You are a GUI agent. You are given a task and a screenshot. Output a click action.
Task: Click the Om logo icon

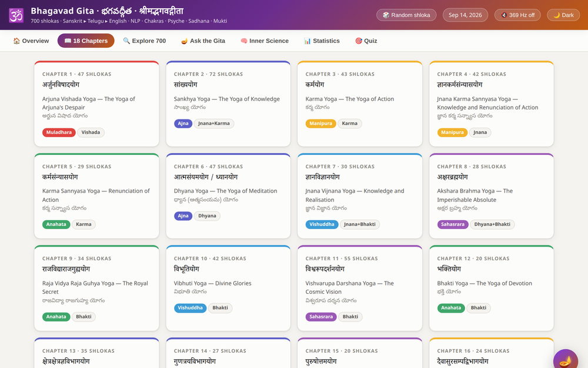(16, 15)
